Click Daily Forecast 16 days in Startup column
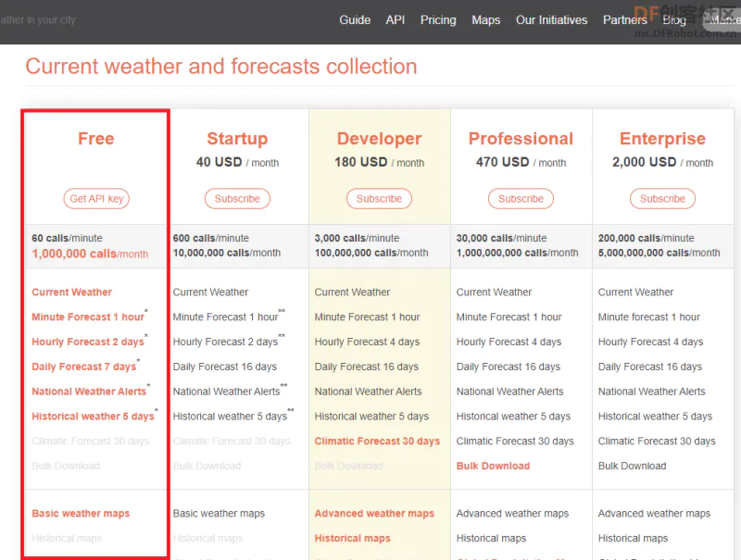The width and height of the screenshot is (741, 560). point(225,367)
